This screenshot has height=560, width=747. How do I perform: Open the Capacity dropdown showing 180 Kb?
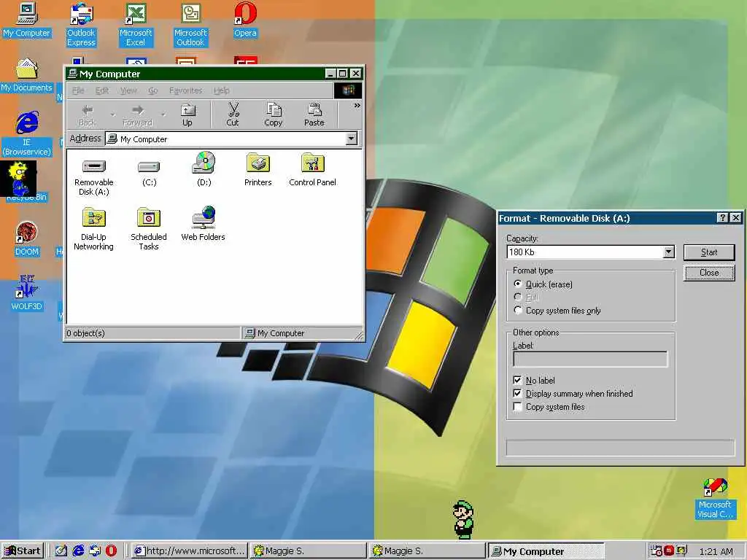click(x=669, y=252)
